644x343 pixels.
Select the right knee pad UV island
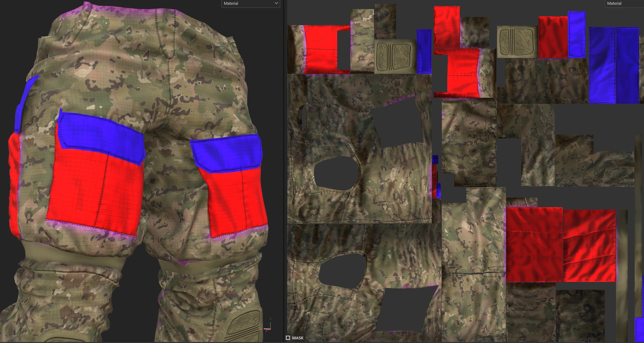click(x=517, y=42)
